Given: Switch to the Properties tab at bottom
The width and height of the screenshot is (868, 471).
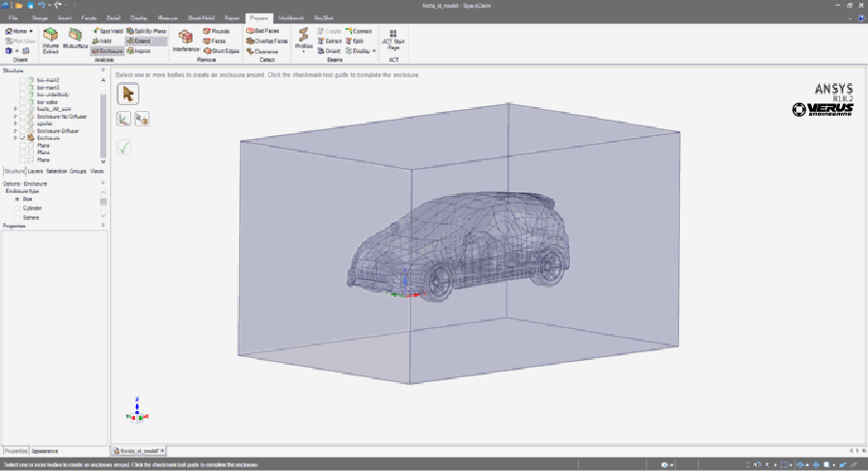Looking at the screenshot, I should click(16, 451).
